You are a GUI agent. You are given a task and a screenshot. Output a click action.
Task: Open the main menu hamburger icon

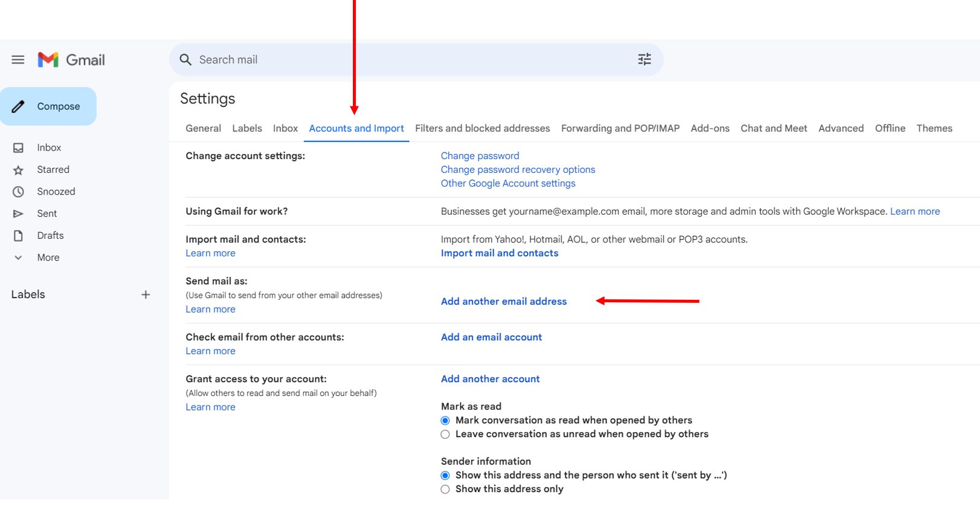18,60
